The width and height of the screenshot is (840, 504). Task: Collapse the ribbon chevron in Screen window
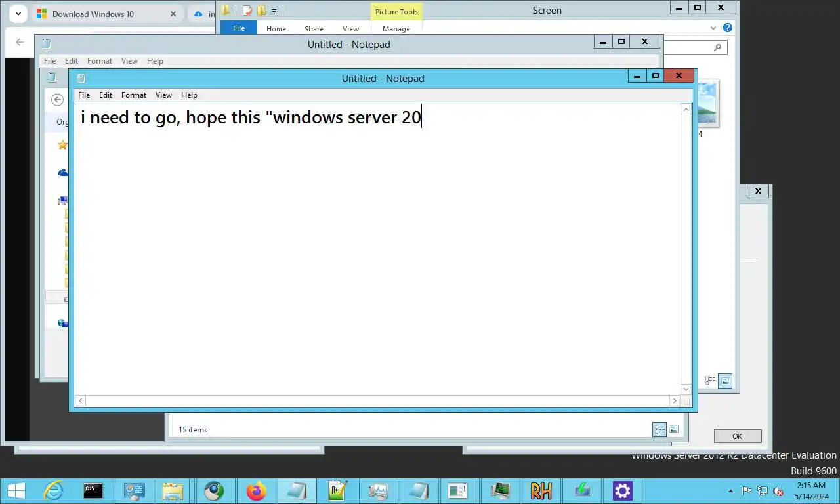(713, 28)
